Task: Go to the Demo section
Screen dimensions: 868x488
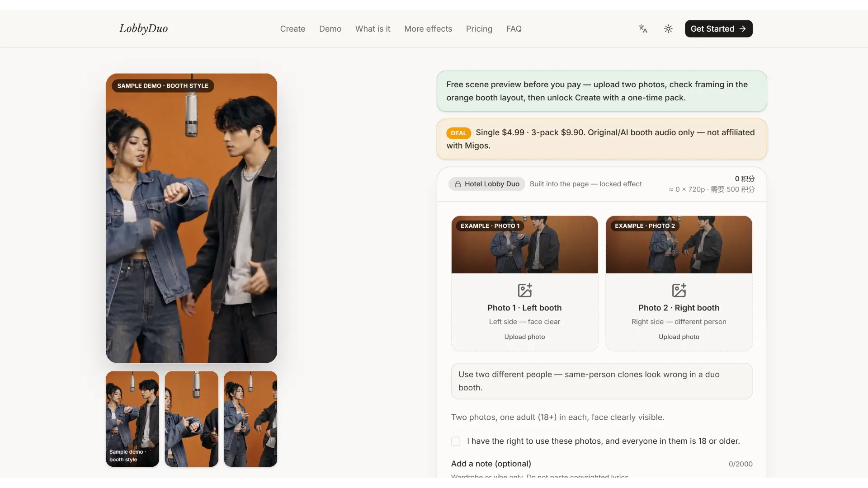Action: (330, 29)
